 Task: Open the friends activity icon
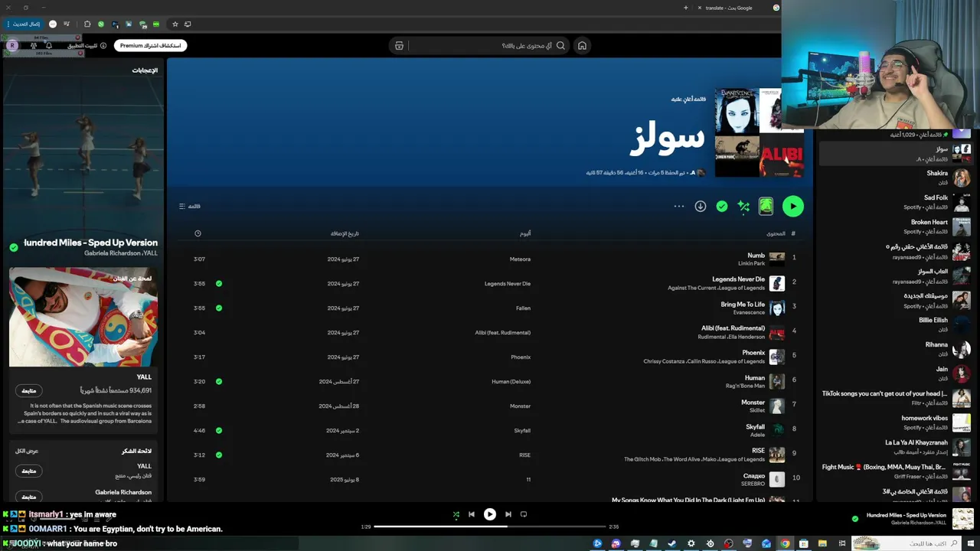[33, 45]
